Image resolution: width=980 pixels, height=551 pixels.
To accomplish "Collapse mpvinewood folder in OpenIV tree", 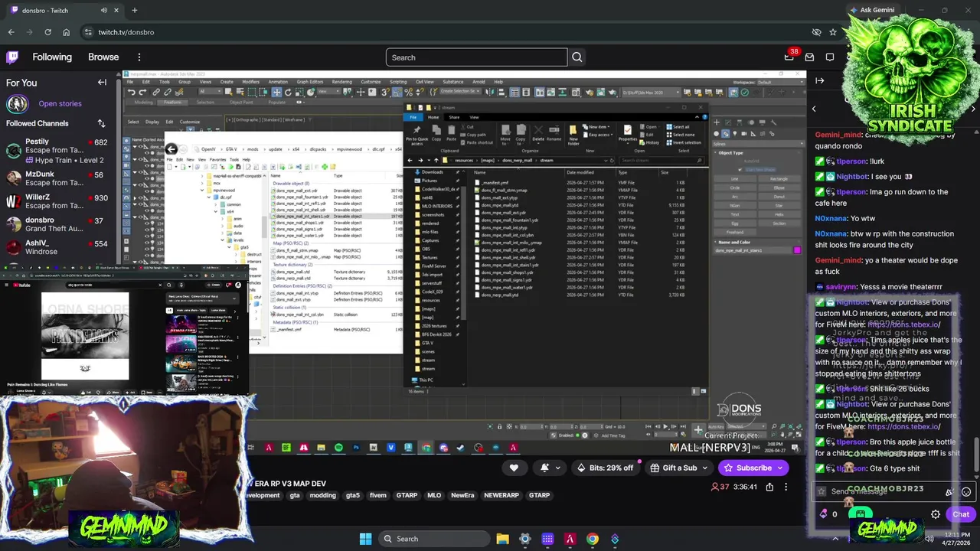I will pyautogui.click(x=202, y=190).
